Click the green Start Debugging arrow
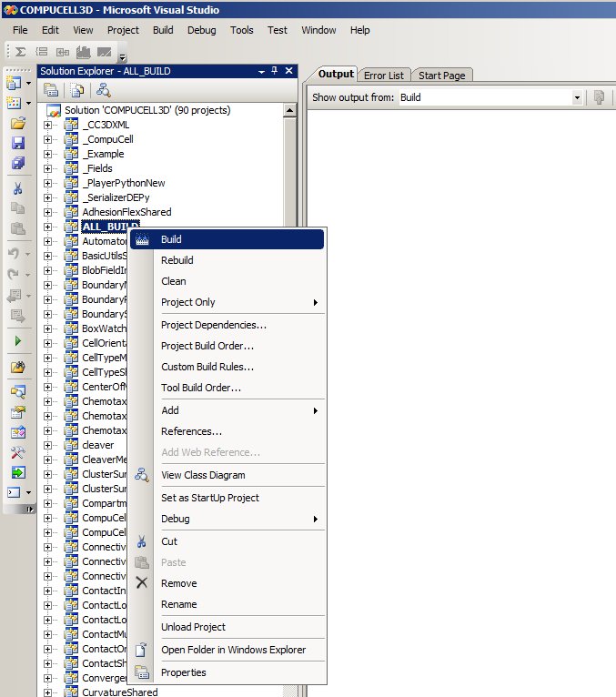The image size is (616, 697). (17, 341)
